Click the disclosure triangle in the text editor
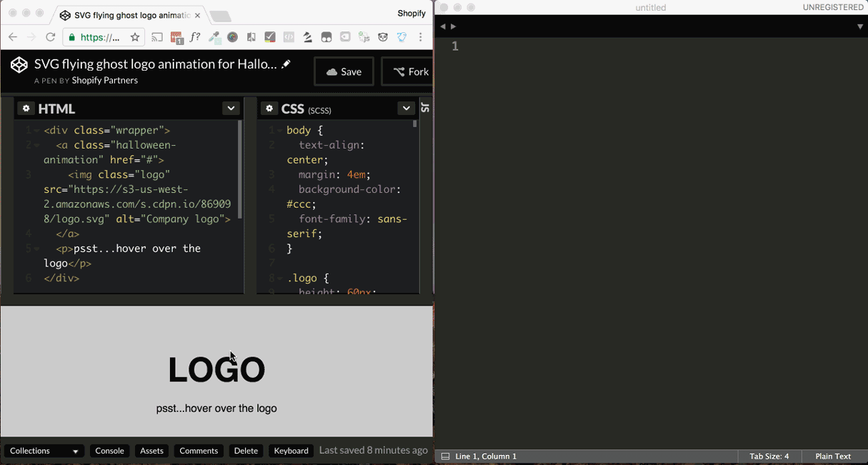 pyautogui.click(x=859, y=26)
